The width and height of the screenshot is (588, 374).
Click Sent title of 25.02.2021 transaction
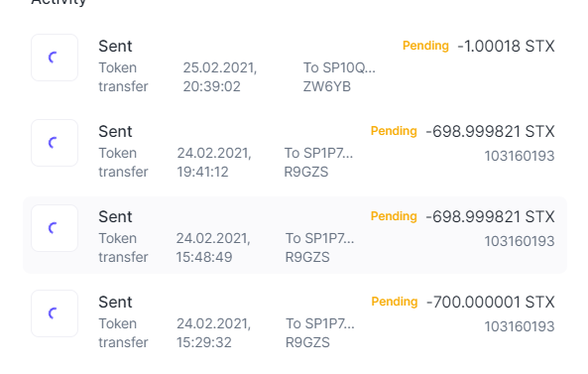(x=115, y=47)
